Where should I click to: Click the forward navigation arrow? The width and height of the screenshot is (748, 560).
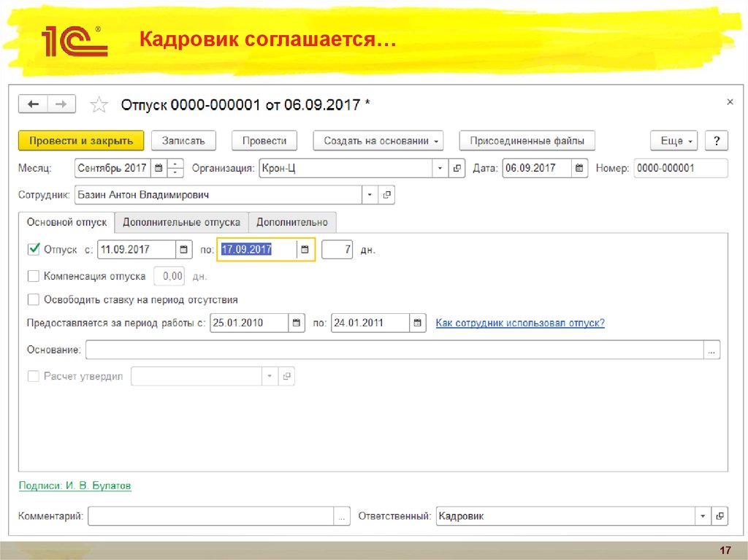pyautogui.click(x=61, y=104)
